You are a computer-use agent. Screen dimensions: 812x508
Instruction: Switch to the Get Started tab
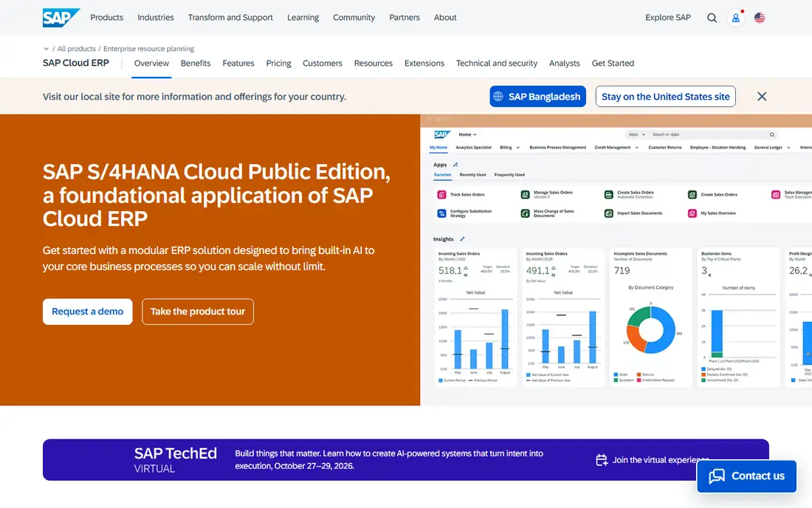point(613,63)
